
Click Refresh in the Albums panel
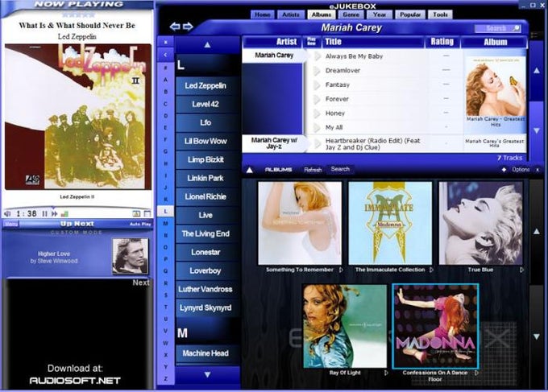[x=313, y=170]
